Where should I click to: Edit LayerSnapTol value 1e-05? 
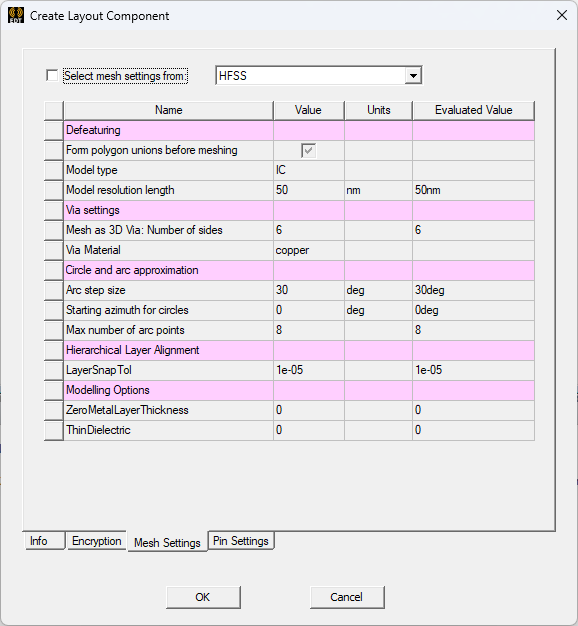pyautogui.click(x=309, y=370)
